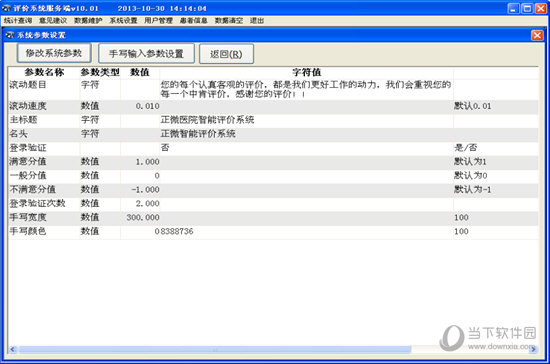
Task: Click the 参数名称 column header
Action: coord(44,72)
